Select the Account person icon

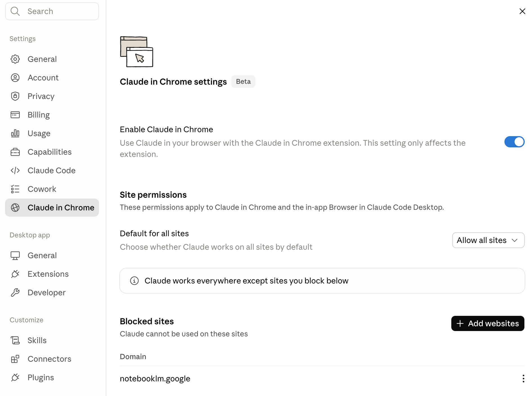[15, 78]
